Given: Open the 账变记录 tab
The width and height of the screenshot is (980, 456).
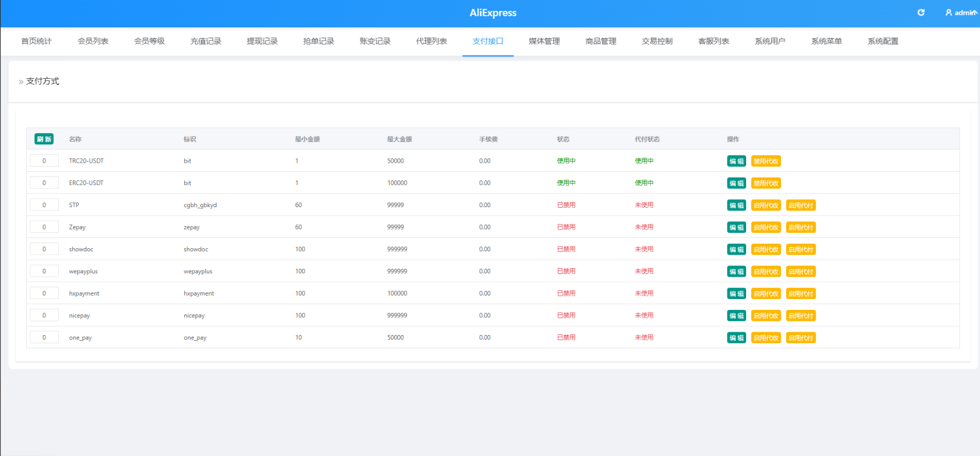Looking at the screenshot, I should (x=375, y=41).
